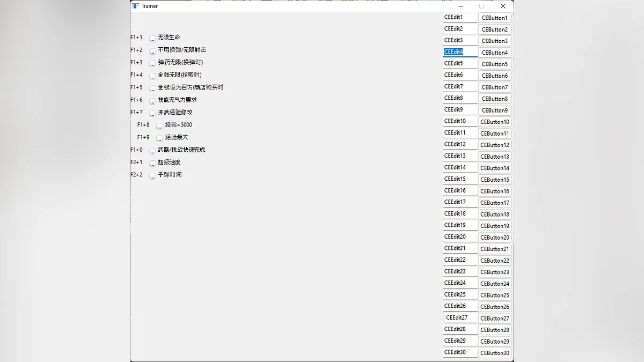Enable the 子弹时间 checkbox
The width and height of the screenshot is (644, 362).
point(152,175)
